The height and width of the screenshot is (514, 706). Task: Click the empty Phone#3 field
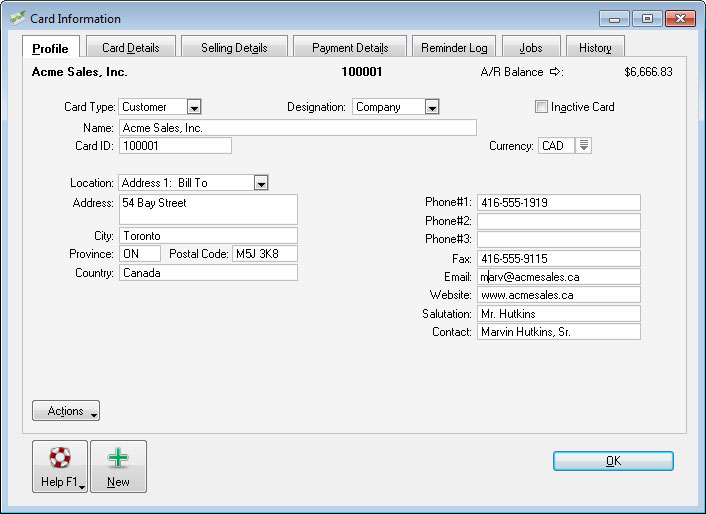[x=559, y=239]
